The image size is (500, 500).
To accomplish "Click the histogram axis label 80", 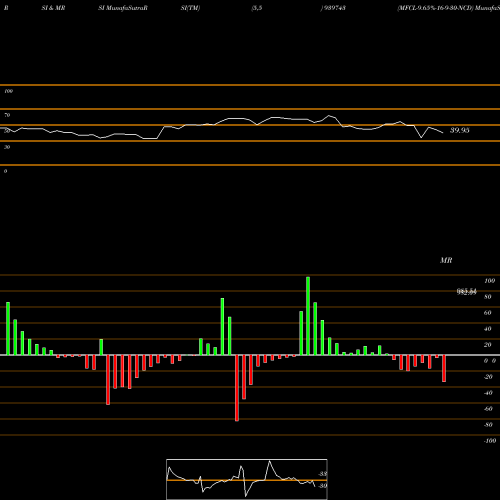I will coord(488,297).
